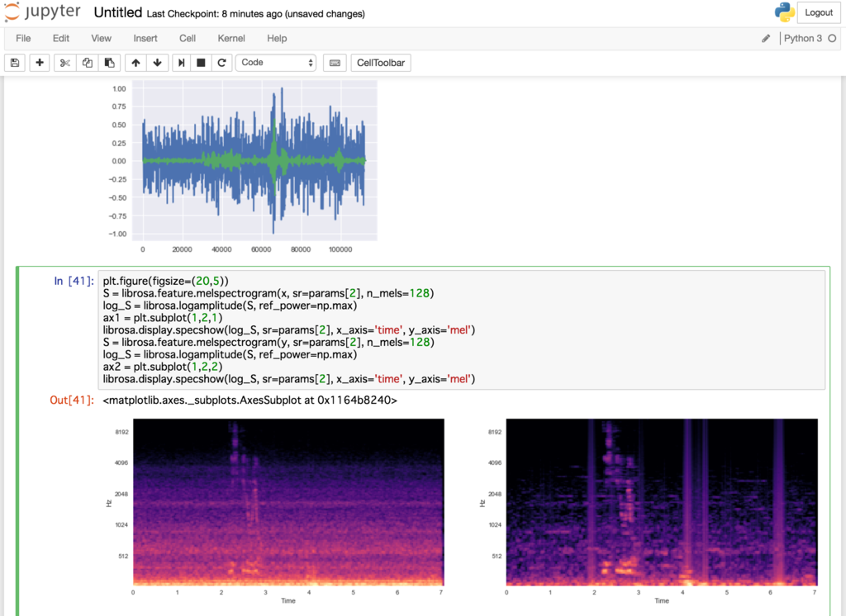Open the Insert menu
The height and width of the screenshot is (616, 846).
coord(145,38)
